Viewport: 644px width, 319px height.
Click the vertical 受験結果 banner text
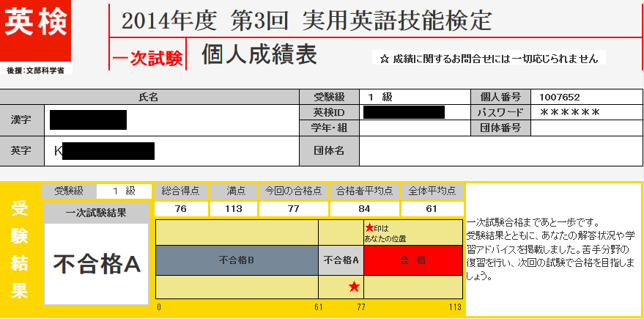(x=20, y=250)
